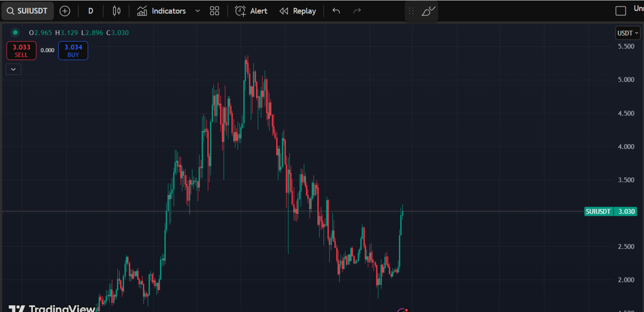Click the 3.033 SELL button
Screen dimensions: 644x312
(21, 51)
